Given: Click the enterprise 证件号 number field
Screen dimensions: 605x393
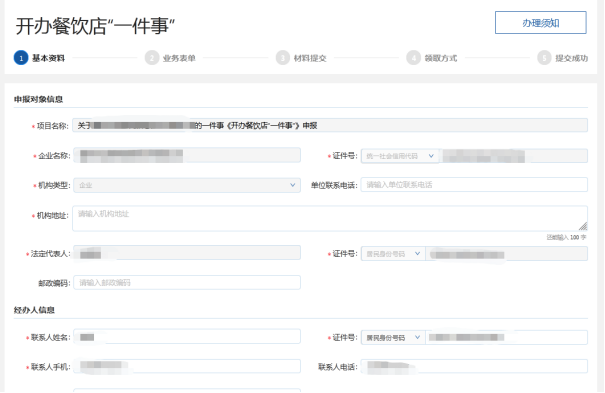Looking at the screenshot, I should (514, 156).
